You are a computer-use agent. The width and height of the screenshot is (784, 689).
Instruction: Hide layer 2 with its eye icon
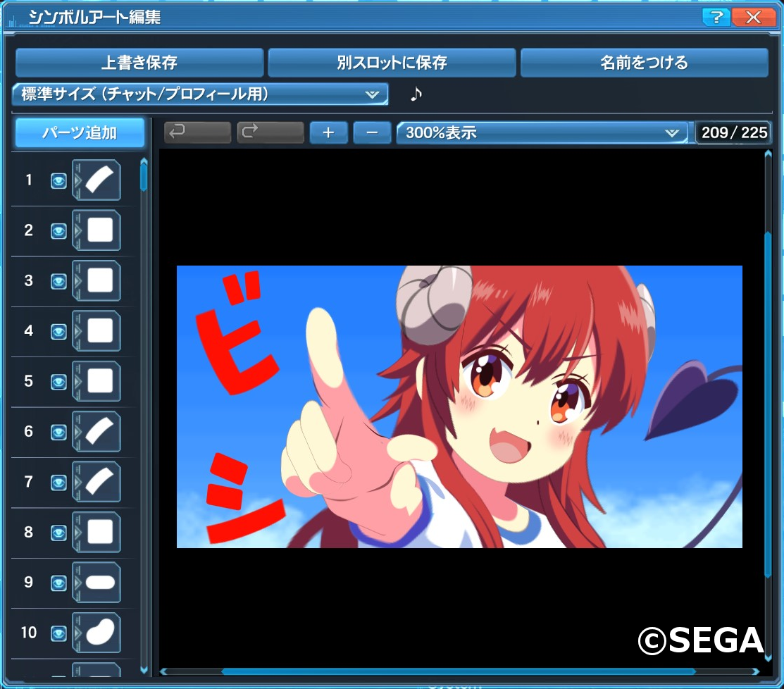tap(58, 231)
